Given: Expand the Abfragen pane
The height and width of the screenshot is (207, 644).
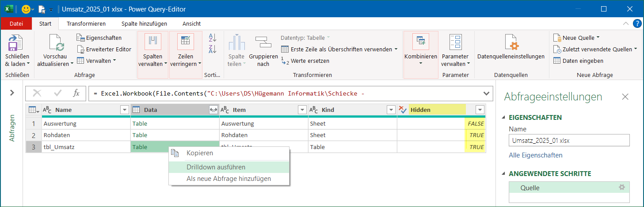Looking at the screenshot, I should [x=12, y=92].
